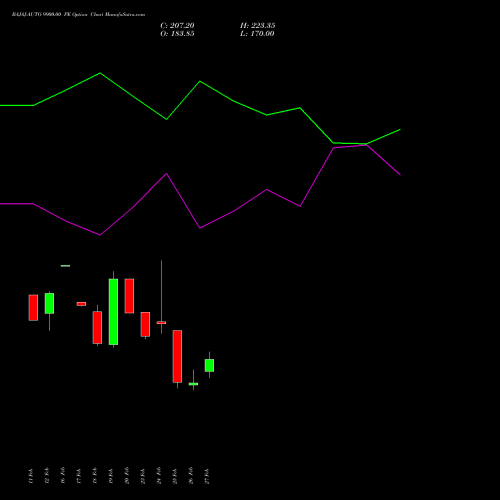Select the small red candle for 17 Feb
The image size is (500, 500).
pyautogui.click(x=81, y=304)
